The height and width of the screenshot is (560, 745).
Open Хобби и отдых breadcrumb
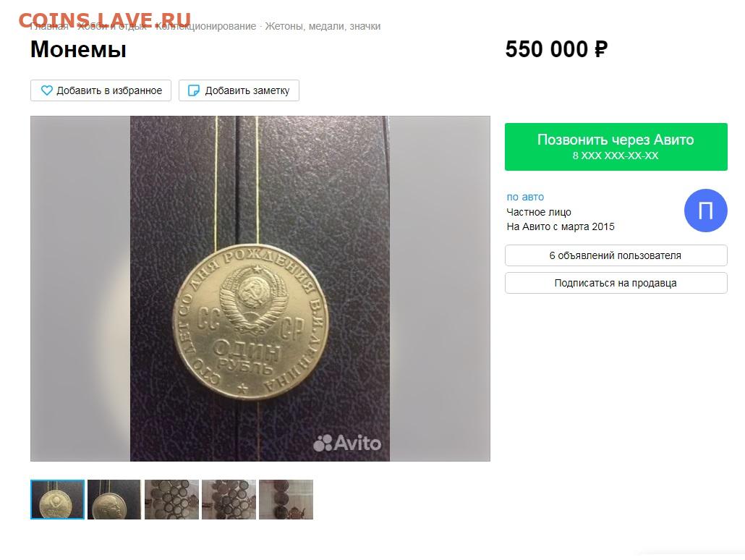(x=112, y=26)
